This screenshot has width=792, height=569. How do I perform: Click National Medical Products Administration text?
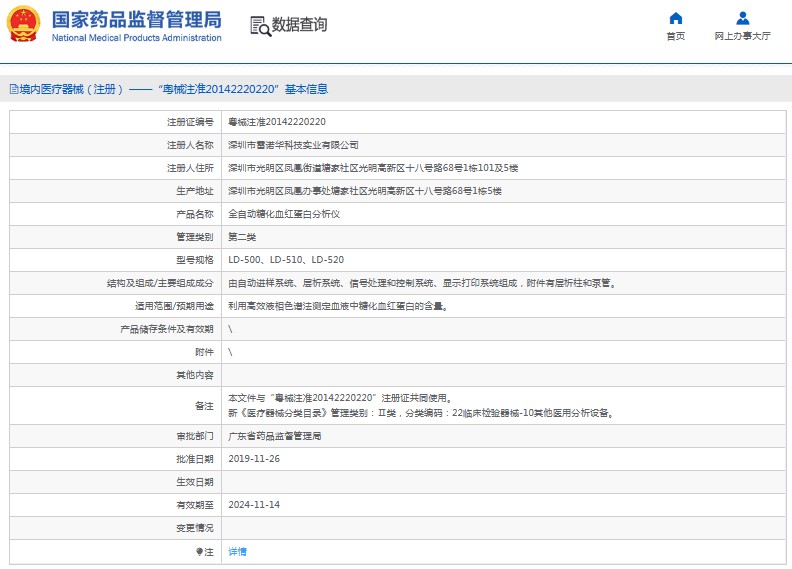(x=136, y=38)
